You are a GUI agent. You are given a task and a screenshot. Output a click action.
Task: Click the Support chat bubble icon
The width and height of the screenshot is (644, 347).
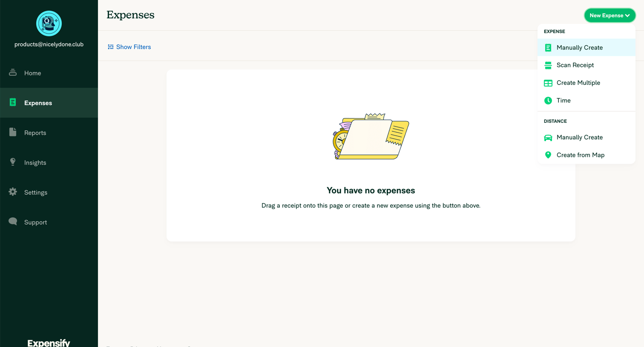point(13,222)
